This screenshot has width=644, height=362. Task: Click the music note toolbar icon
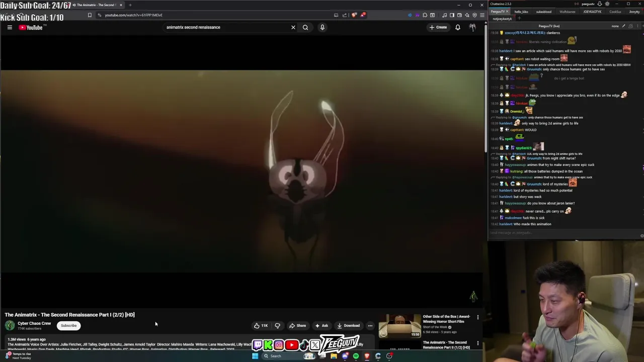pos(444,15)
